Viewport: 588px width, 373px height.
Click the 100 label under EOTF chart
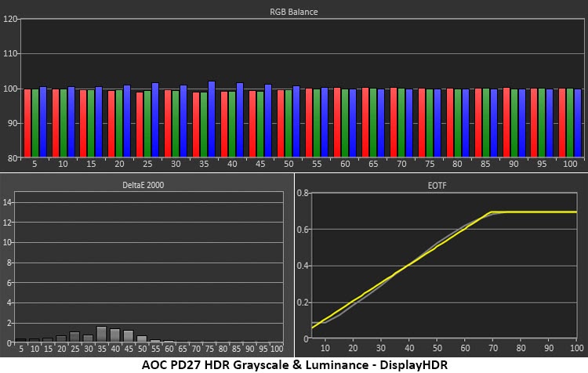(577, 348)
